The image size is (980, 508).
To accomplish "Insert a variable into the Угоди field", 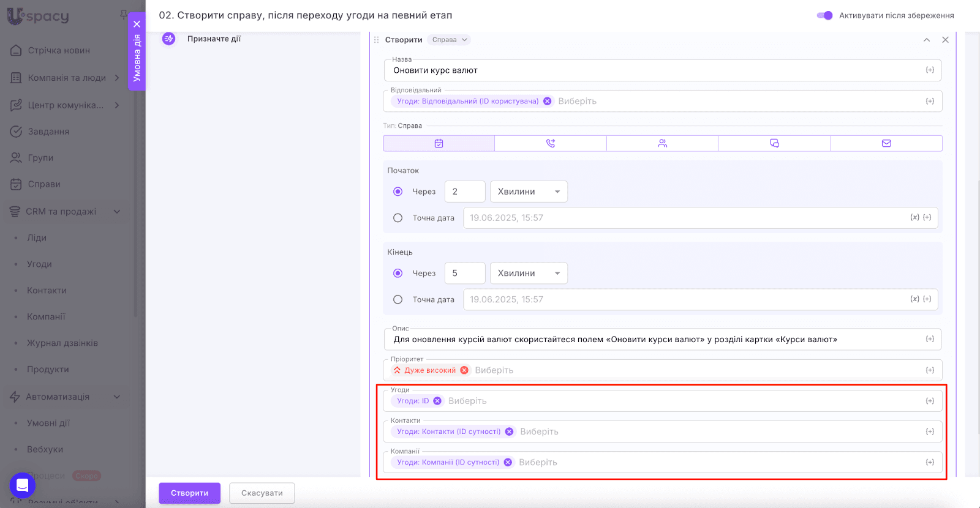I will point(930,401).
